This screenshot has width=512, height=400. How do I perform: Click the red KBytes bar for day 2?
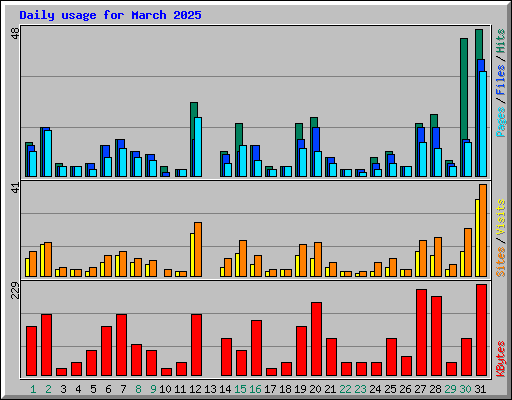coord(46,345)
